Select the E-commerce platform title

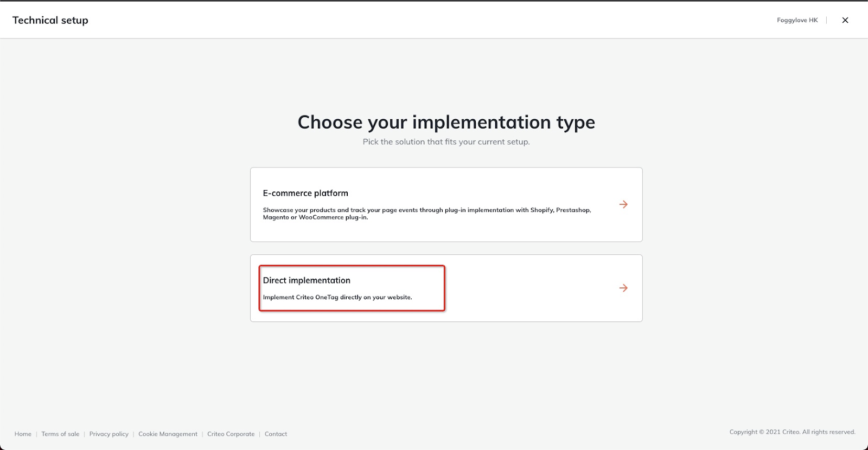[305, 193]
